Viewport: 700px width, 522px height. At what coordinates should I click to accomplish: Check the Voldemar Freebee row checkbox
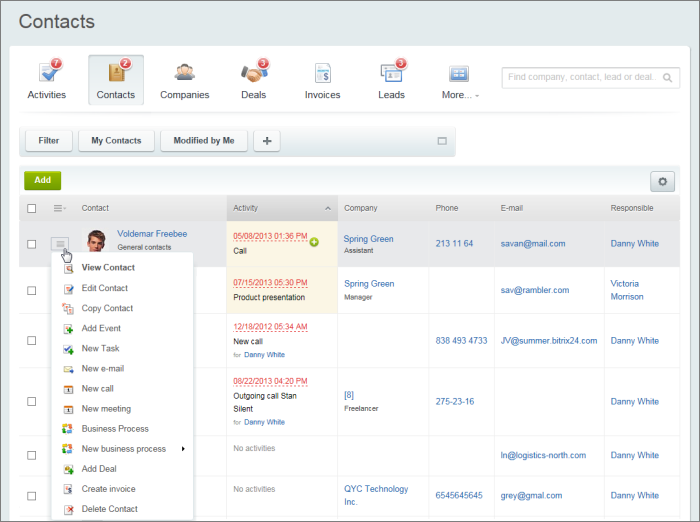(32, 244)
